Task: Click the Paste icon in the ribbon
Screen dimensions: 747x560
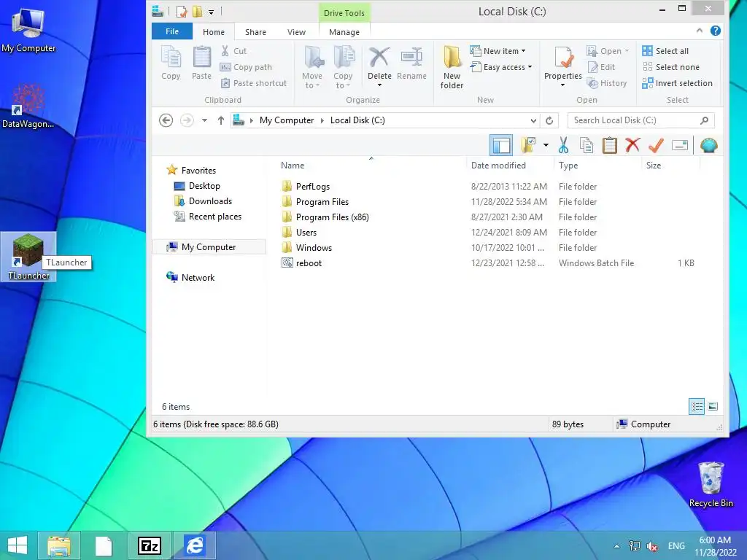Action: [x=201, y=63]
